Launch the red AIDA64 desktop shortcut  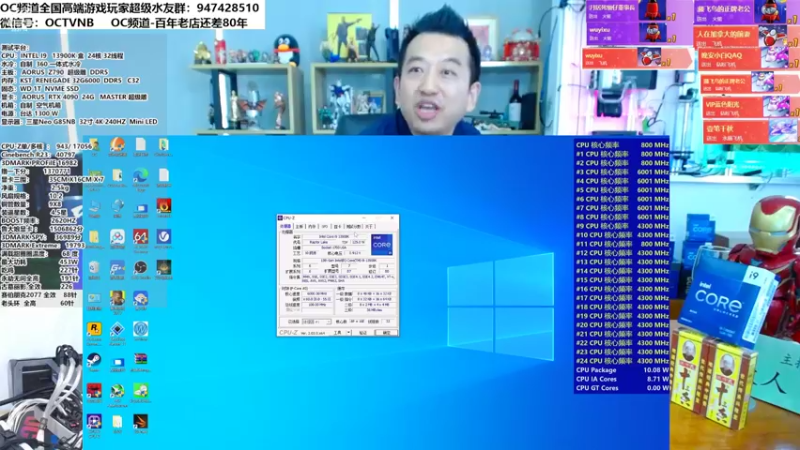(x=140, y=237)
